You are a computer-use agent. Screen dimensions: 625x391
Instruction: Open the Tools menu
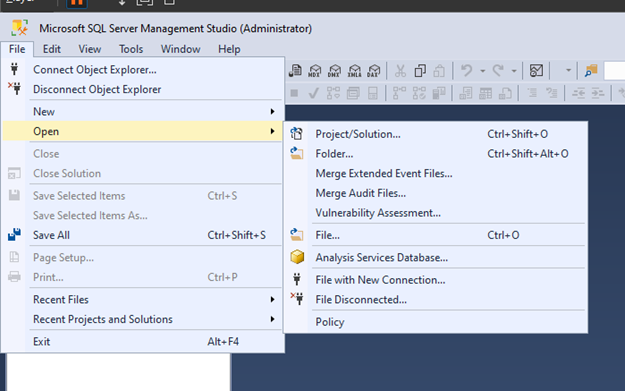[131, 49]
